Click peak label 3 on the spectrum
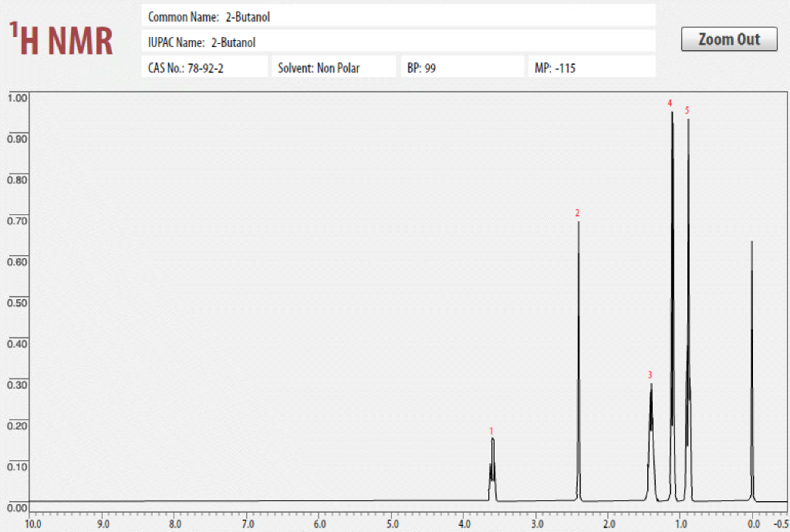This screenshot has height=532, width=790. coord(650,375)
